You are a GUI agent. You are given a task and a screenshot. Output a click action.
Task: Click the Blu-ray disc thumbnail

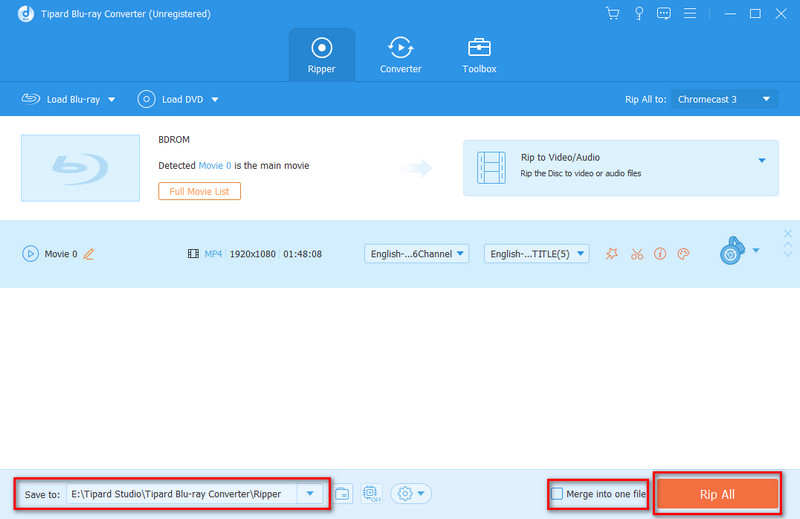click(80, 168)
